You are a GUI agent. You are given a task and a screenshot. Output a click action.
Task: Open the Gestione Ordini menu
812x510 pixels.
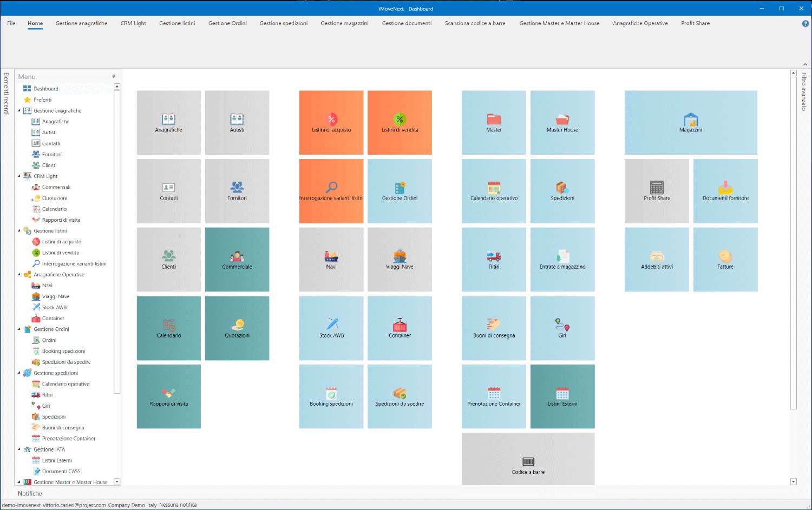[x=227, y=23]
